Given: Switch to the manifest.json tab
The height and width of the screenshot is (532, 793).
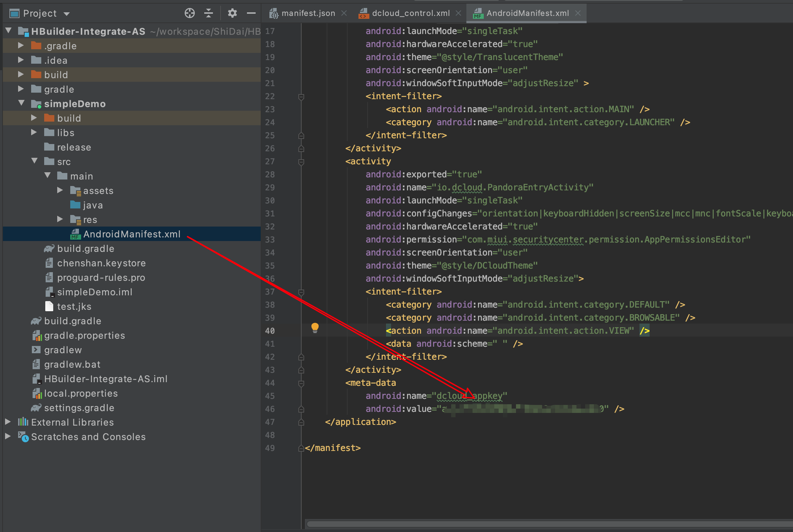Looking at the screenshot, I should pyautogui.click(x=308, y=13).
